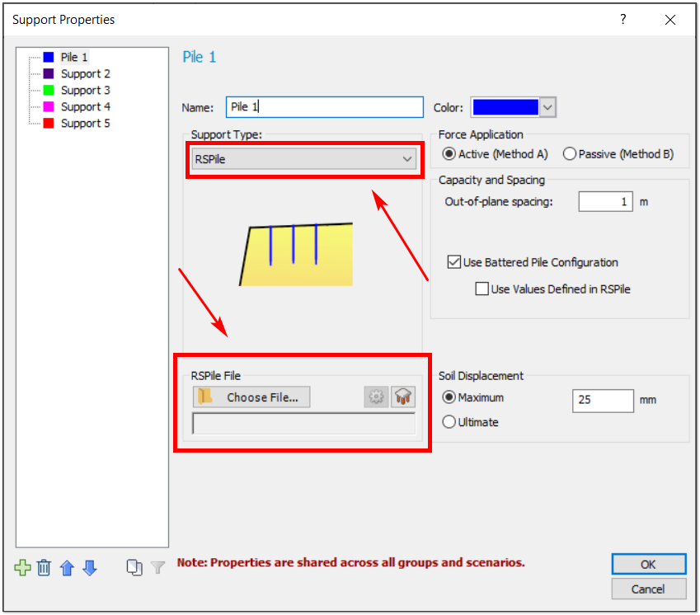Move support up with blue up arrow
Image resolution: width=700 pixels, height=615 pixels.
[x=67, y=568]
